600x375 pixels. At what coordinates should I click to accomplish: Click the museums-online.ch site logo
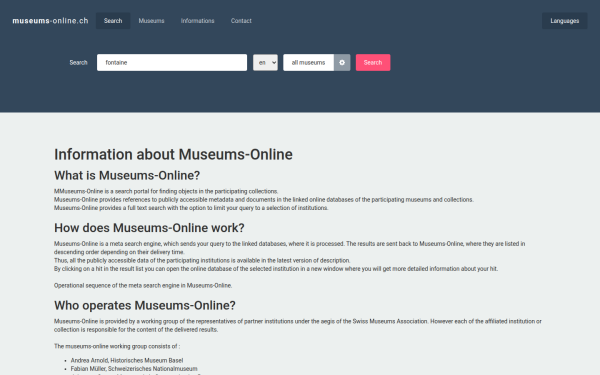(x=50, y=21)
